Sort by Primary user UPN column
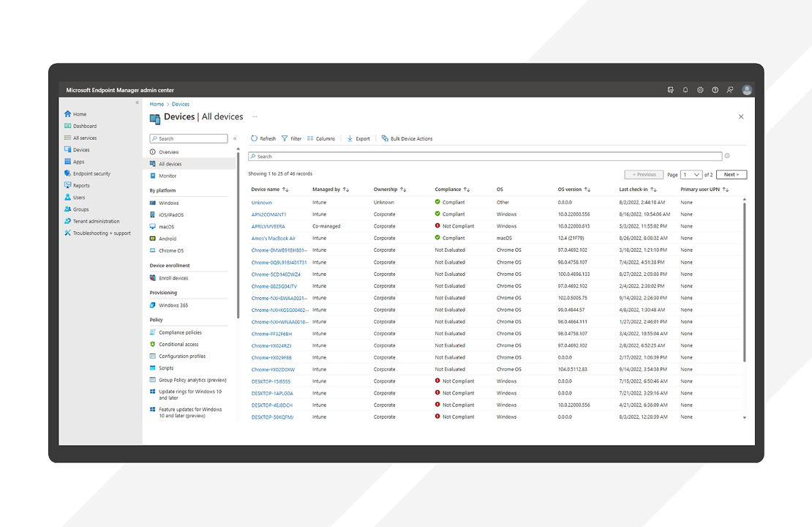Viewport: 812px width, 527px height. pos(704,190)
